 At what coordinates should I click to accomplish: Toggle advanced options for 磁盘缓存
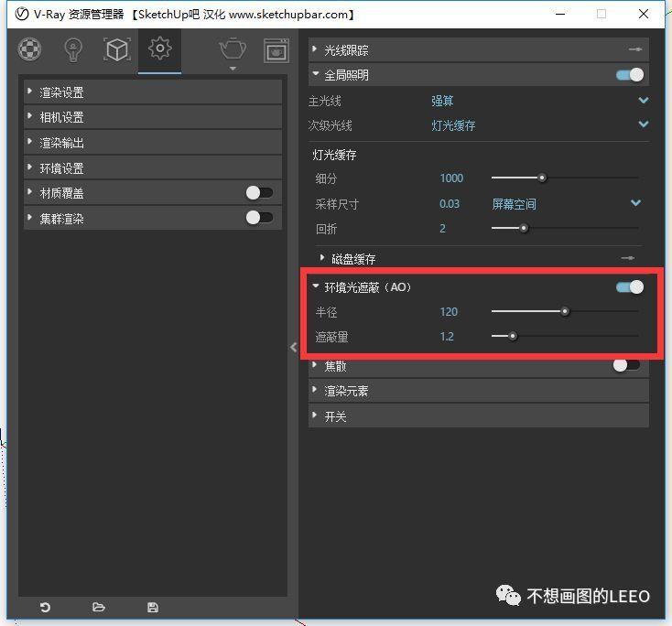[x=628, y=258]
